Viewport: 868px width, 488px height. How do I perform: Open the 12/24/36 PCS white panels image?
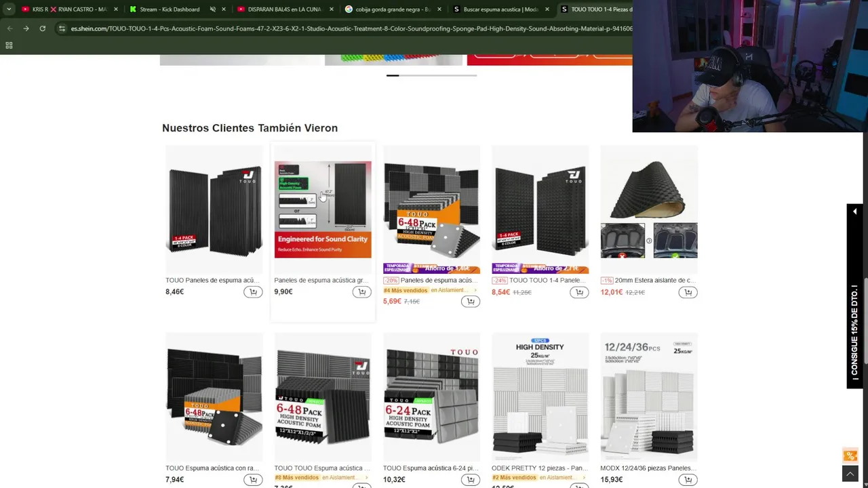click(649, 397)
